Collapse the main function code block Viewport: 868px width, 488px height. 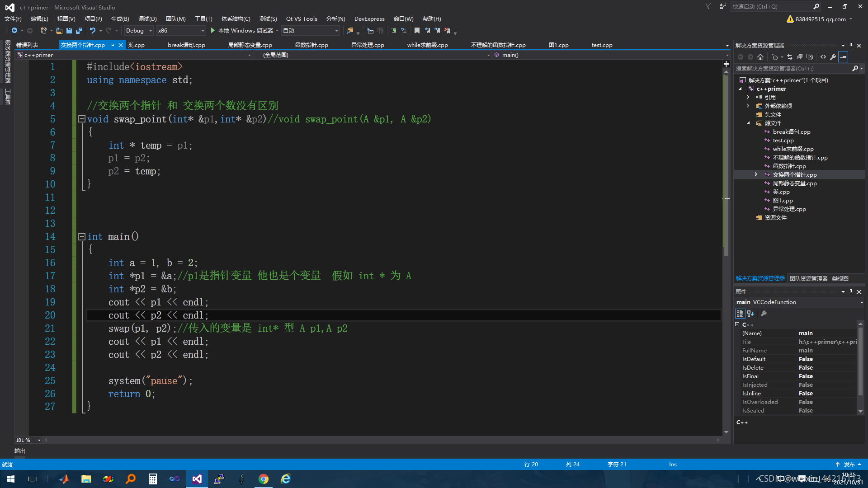tap(82, 236)
